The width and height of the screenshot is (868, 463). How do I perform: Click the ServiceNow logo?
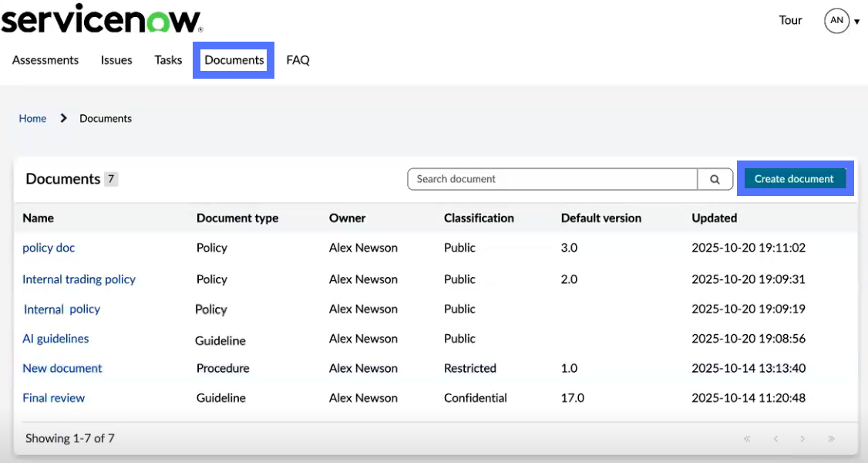102,19
